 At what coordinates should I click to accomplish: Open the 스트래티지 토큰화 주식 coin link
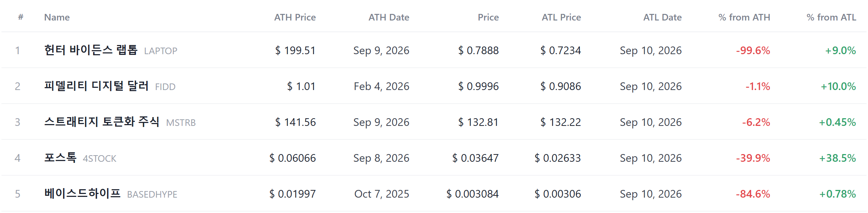pos(102,122)
